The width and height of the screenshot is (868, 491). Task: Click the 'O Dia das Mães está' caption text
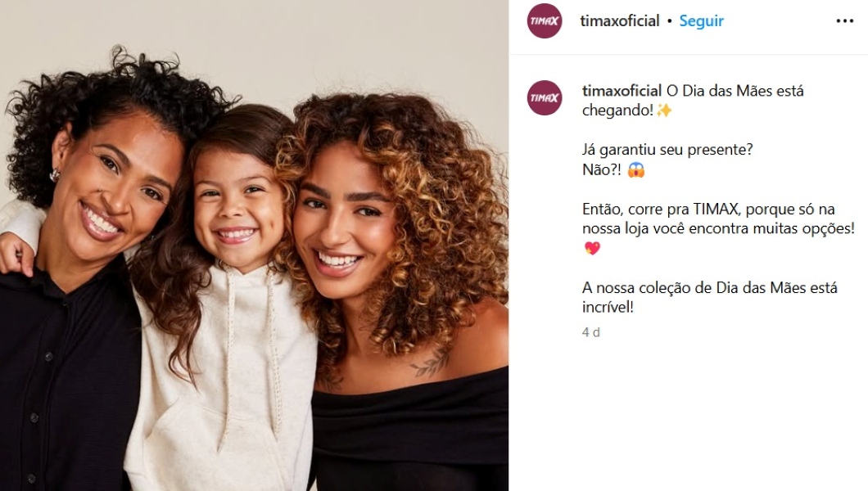(x=735, y=91)
